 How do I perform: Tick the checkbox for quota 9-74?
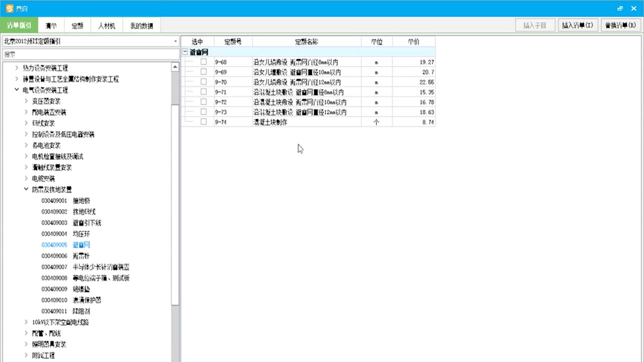pos(204,122)
